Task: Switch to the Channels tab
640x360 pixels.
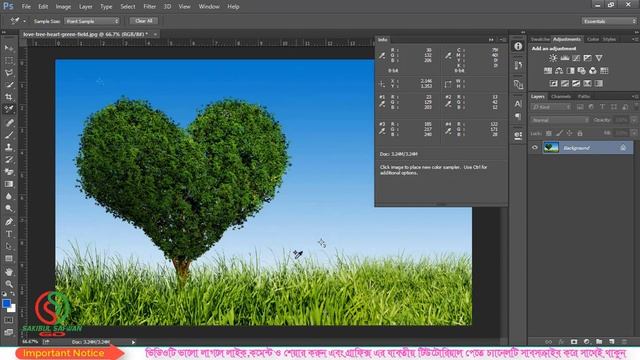Action: pyautogui.click(x=560, y=96)
